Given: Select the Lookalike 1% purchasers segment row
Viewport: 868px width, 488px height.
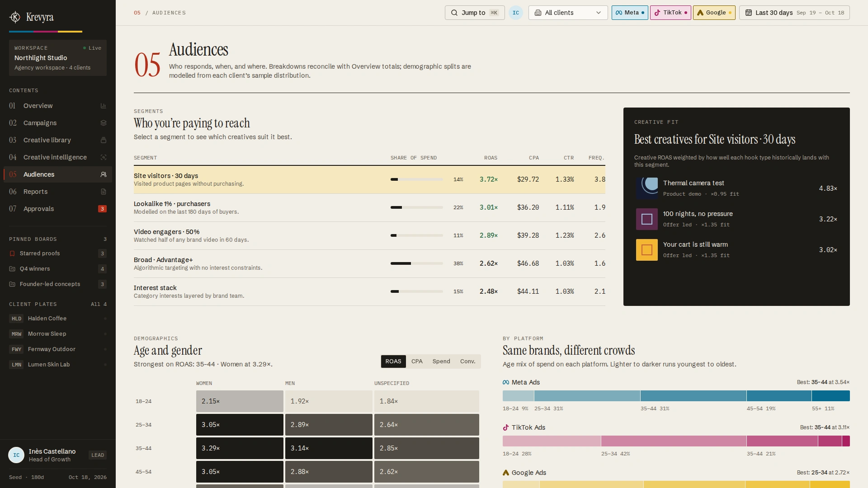Looking at the screenshot, I should [369, 208].
